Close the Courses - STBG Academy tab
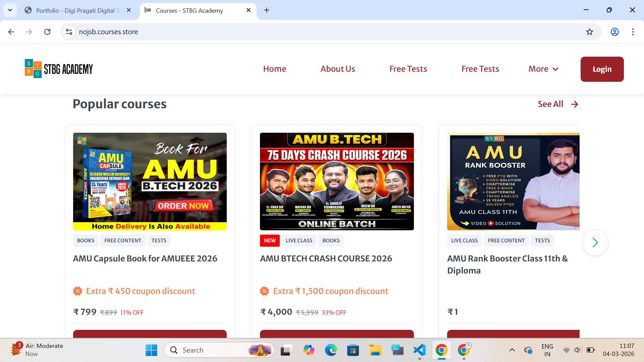The image size is (644, 362). click(x=249, y=10)
